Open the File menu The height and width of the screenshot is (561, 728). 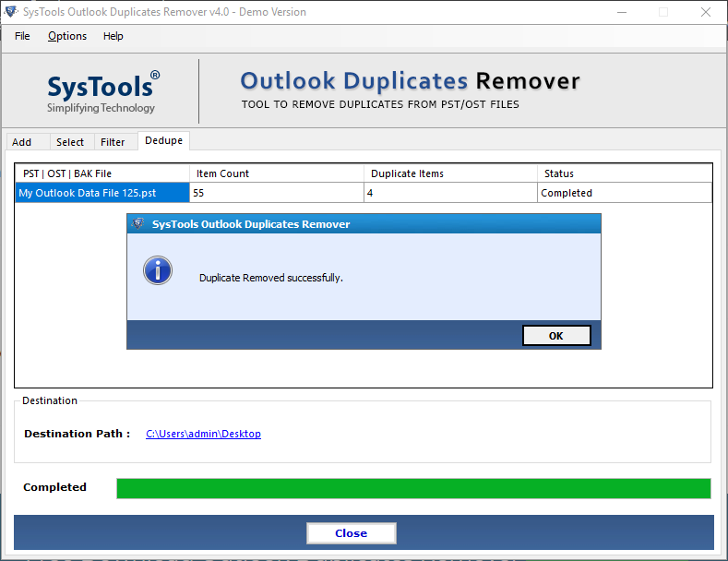22,36
